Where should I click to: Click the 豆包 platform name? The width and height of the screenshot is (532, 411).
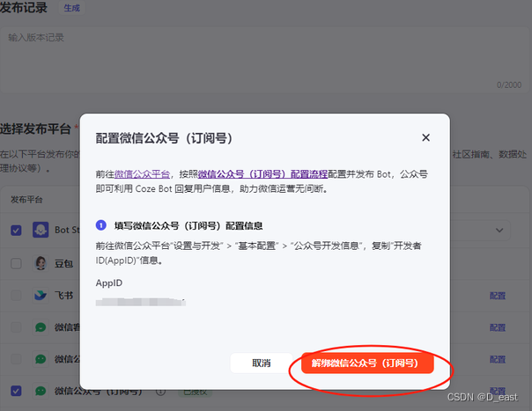coord(63,263)
